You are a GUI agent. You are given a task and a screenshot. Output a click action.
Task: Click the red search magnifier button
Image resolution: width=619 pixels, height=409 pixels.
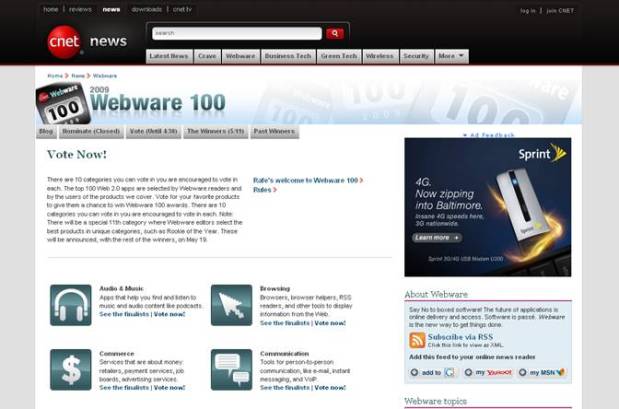point(335,34)
